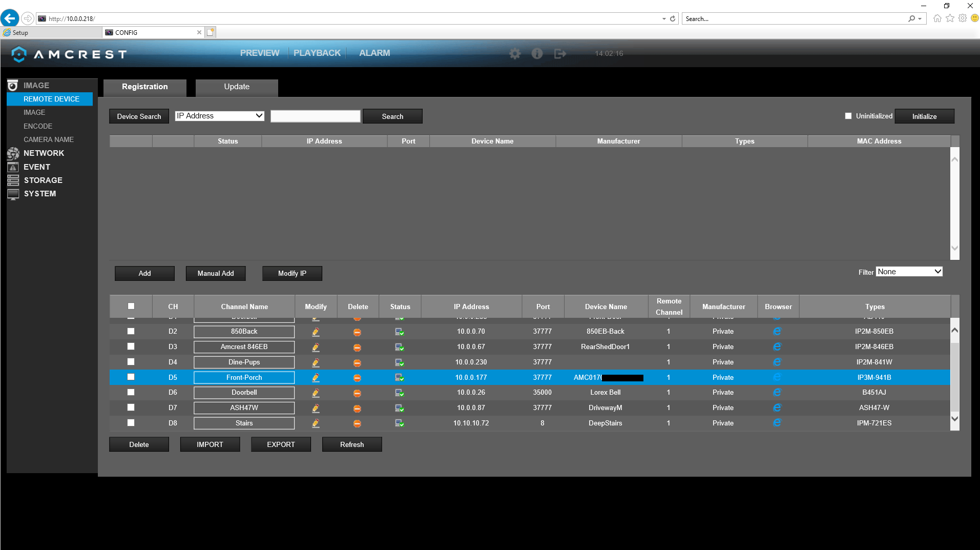The height and width of the screenshot is (550, 980).
Task: Click the Refresh button
Action: tap(352, 444)
